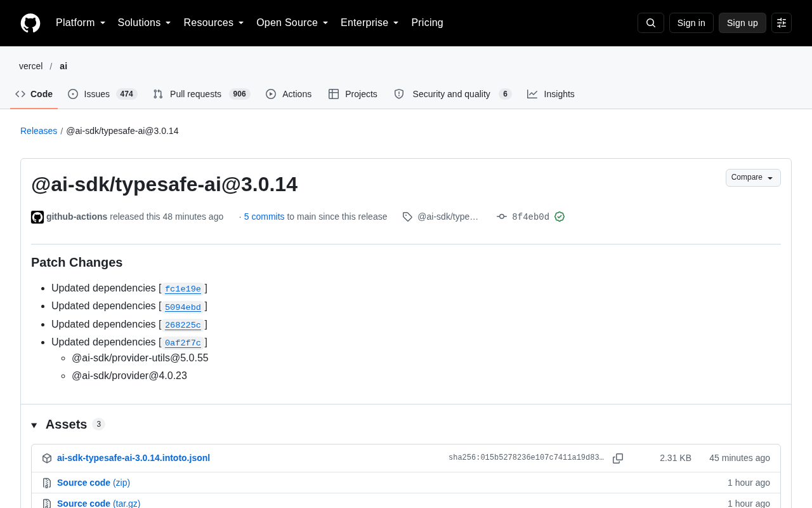Download ai-sdk-typesafe-ai-3.0.14.intoto.jsonl
The width and height of the screenshot is (812, 508).
pyautogui.click(x=133, y=458)
